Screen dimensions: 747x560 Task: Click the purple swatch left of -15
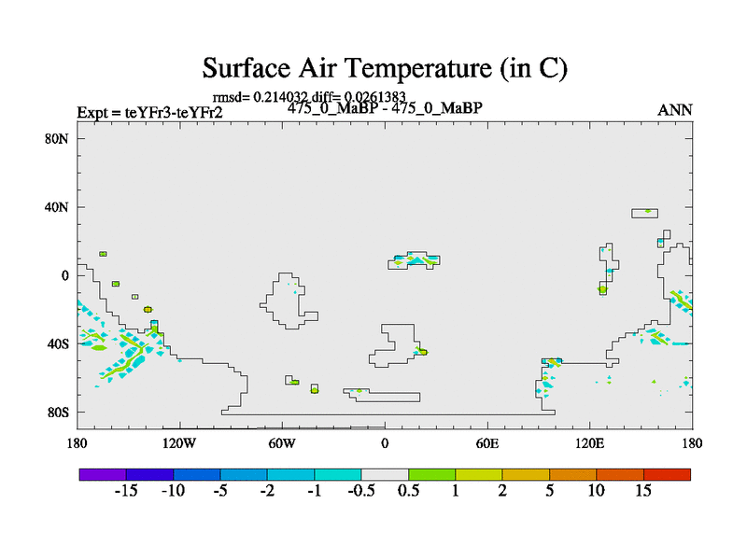pyautogui.click(x=102, y=474)
